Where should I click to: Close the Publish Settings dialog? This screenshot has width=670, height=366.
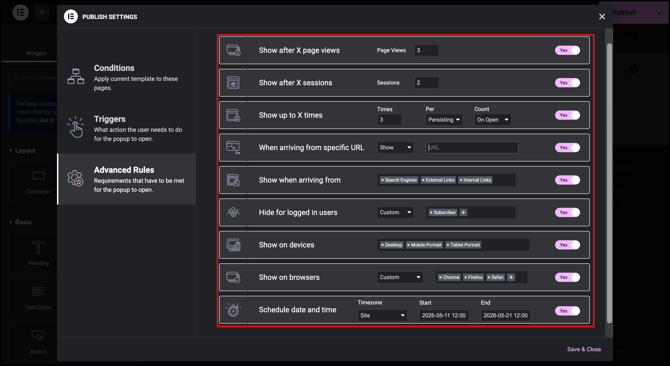point(602,17)
